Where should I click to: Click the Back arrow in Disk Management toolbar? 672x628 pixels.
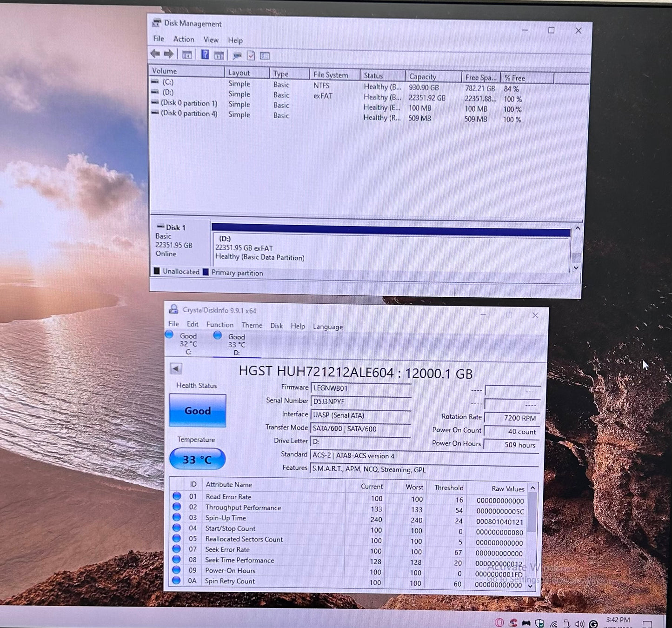(155, 54)
